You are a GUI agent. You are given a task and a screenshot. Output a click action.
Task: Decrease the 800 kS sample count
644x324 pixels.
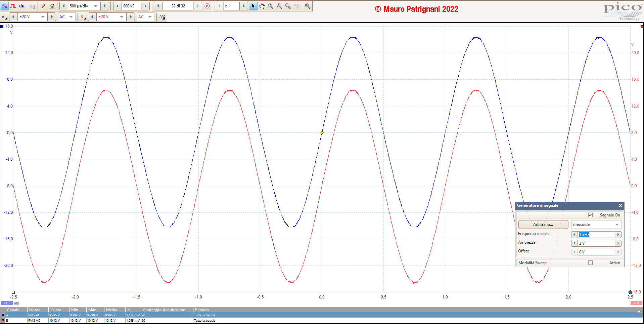click(x=117, y=6)
